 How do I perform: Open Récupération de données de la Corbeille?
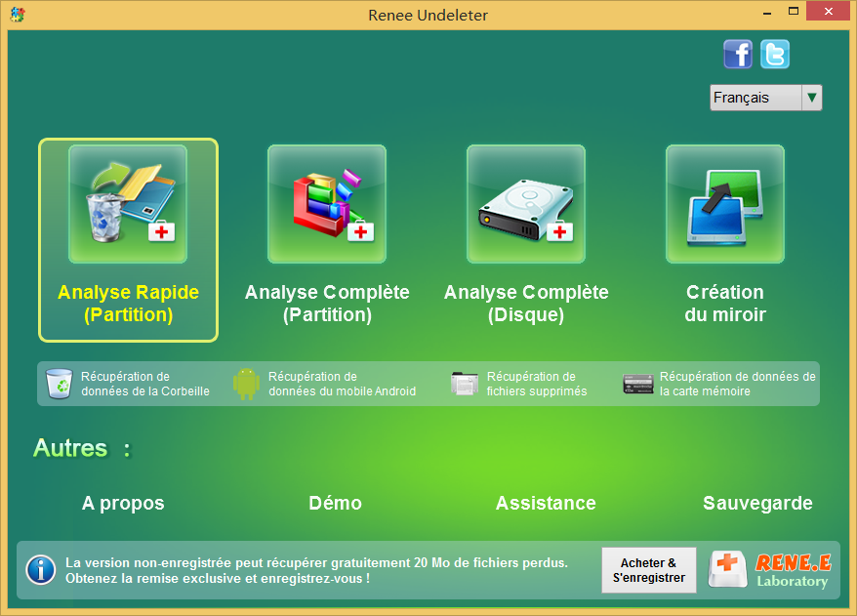[x=145, y=384]
